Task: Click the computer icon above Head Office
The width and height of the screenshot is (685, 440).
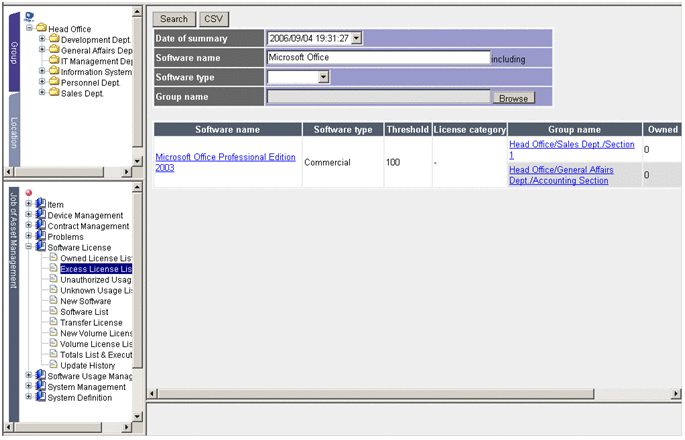Action: click(x=29, y=17)
